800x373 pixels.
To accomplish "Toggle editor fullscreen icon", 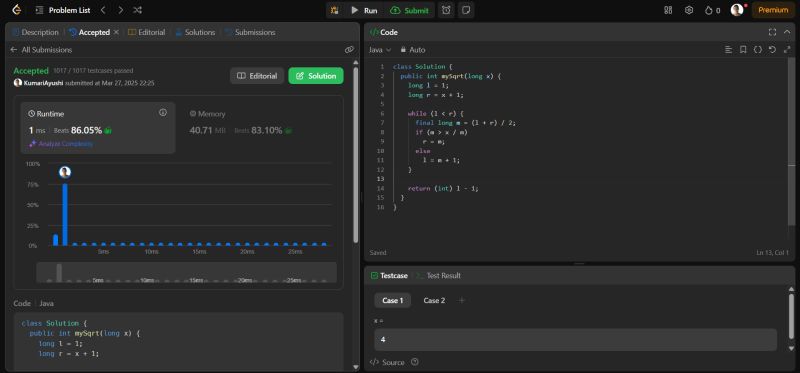I will tap(787, 50).
